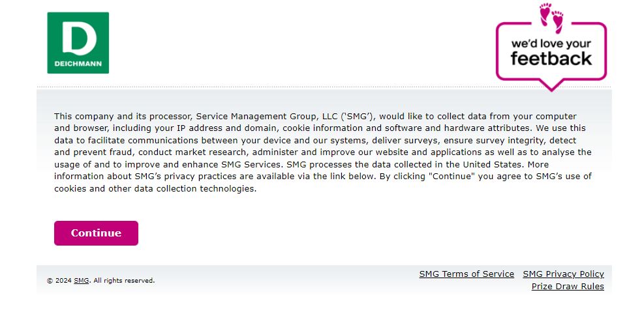View the Prize Draw Rules link

click(568, 287)
